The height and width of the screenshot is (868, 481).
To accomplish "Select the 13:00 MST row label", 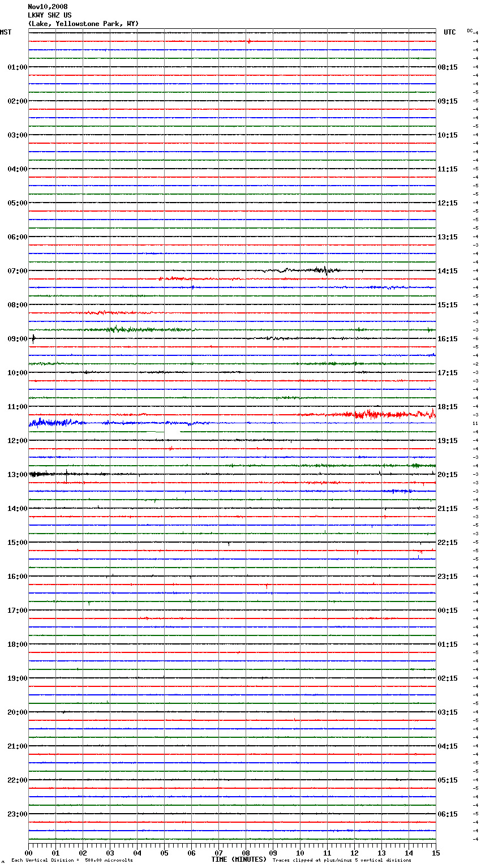I will (x=17, y=475).
